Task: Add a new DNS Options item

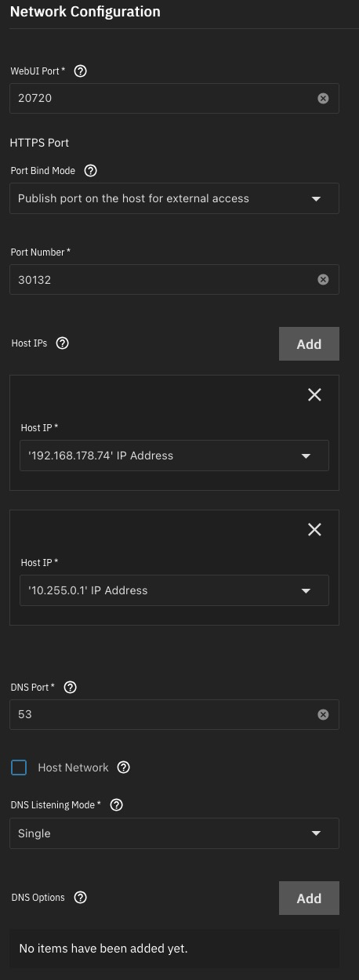Action: pos(309,898)
